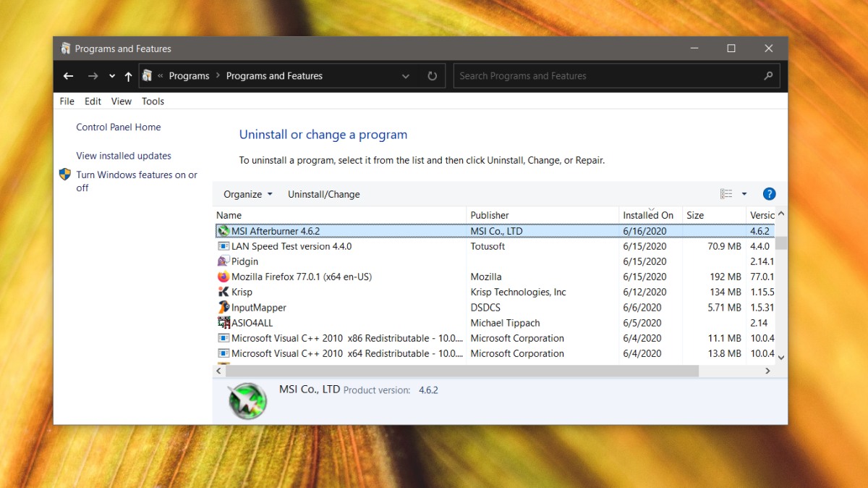Sort by the Name column header
This screenshot has height=488, width=868.
click(x=340, y=215)
